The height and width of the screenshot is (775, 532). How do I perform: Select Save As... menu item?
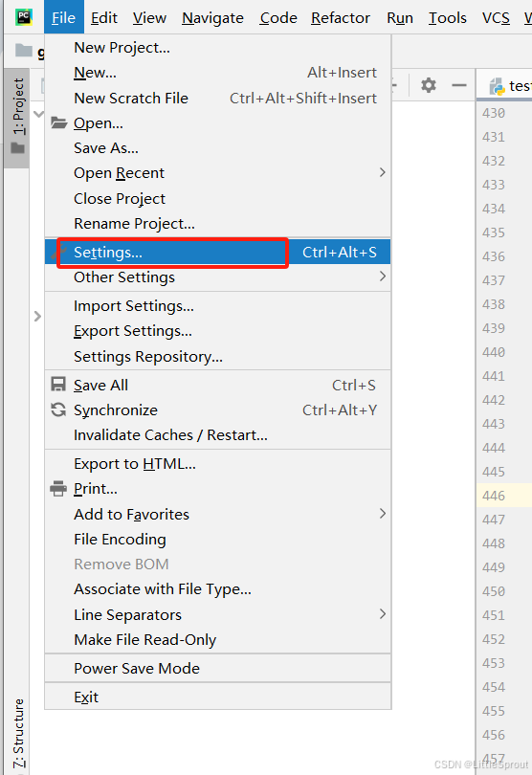click(217, 147)
